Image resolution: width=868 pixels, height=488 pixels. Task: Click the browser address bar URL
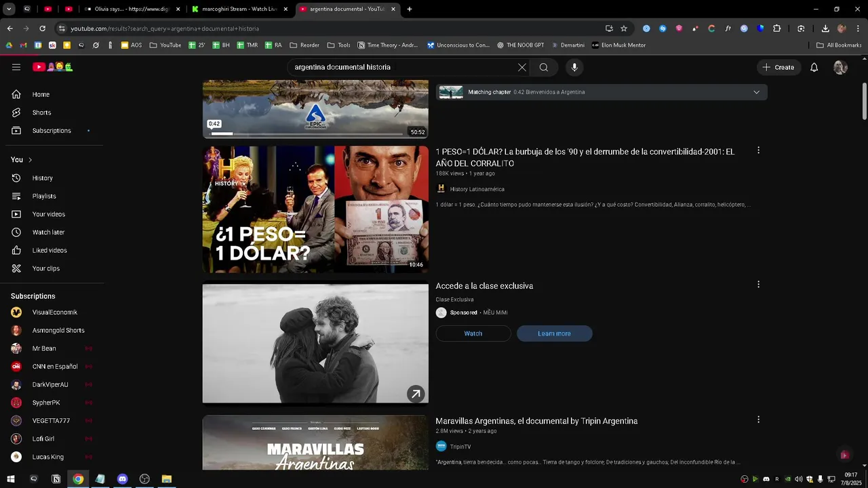click(x=165, y=28)
